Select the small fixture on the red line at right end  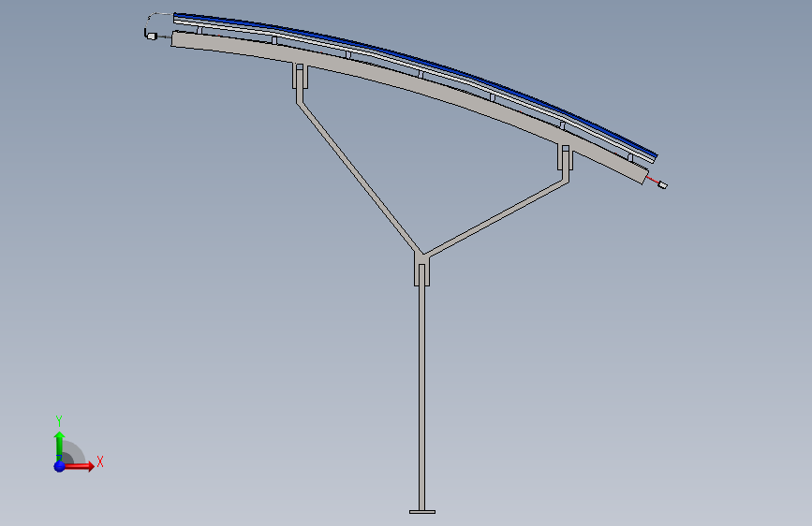(x=662, y=184)
